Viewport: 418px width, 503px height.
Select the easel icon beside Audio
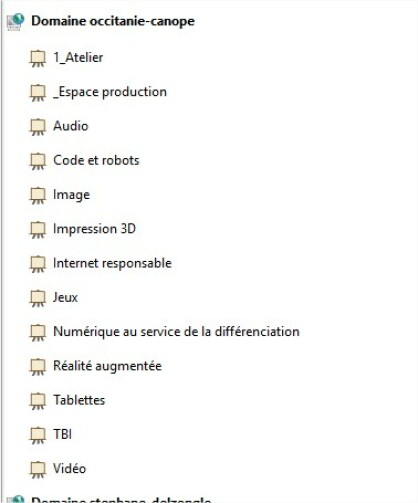[x=38, y=127]
